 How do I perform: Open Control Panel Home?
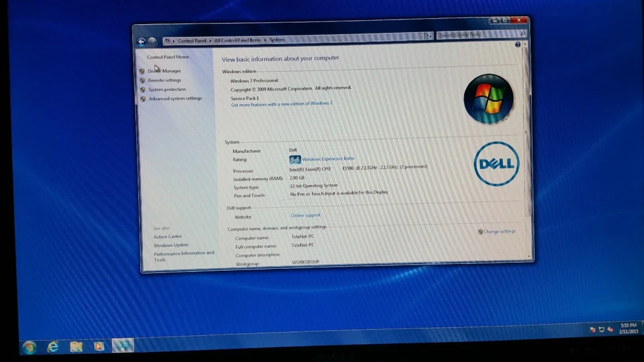click(x=168, y=57)
